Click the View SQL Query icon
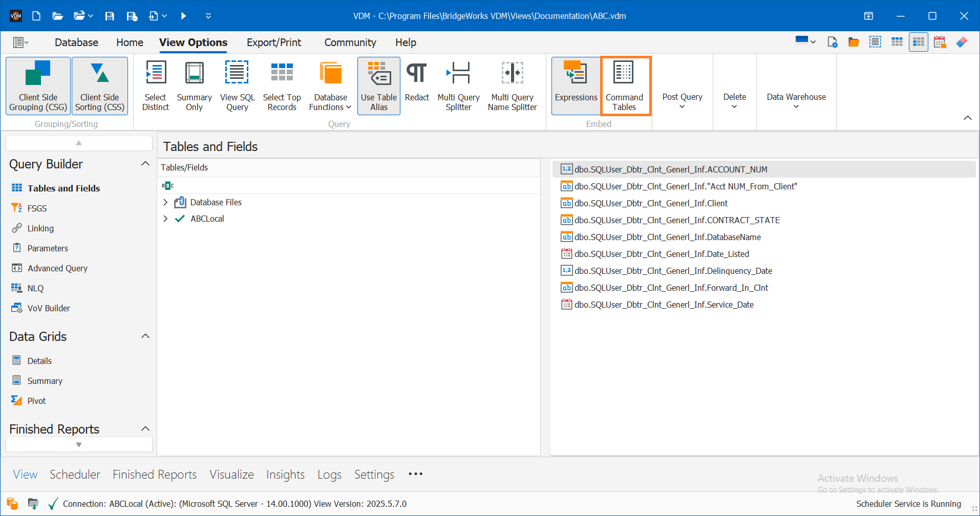 (x=237, y=85)
